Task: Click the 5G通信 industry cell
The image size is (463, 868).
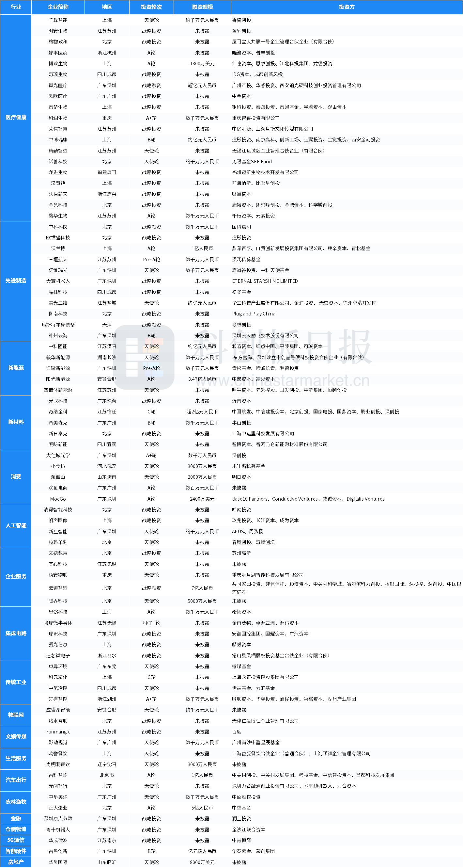Action: point(16,840)
